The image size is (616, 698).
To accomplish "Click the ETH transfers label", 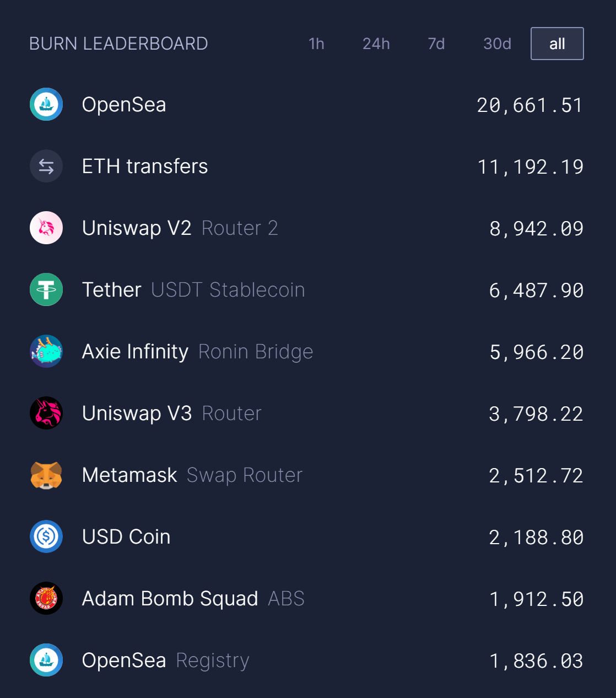I will (x=145, y=167).
